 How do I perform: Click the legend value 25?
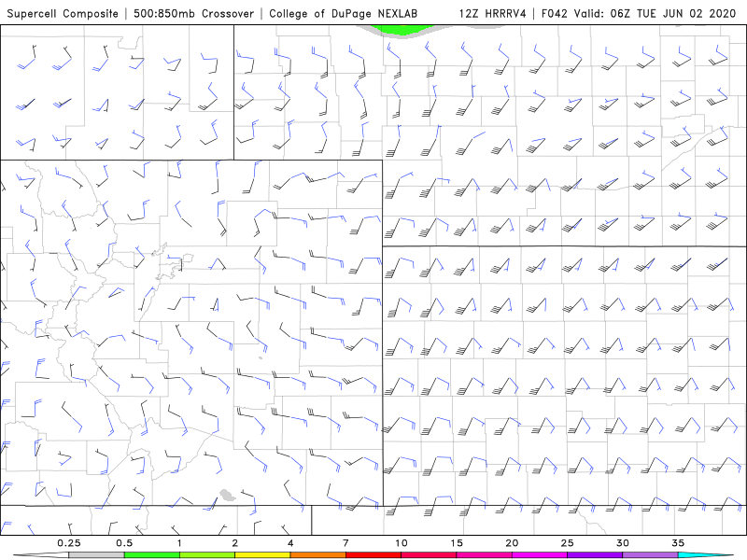[567, 543]
